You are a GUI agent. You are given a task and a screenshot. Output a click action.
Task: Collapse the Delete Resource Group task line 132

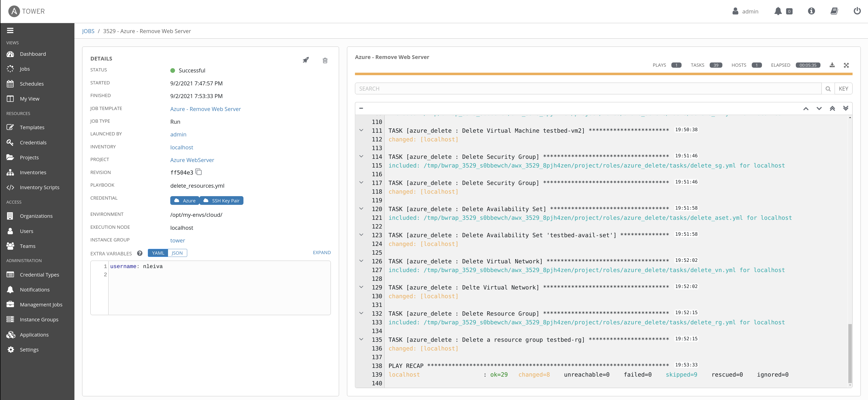pos(361,313)
